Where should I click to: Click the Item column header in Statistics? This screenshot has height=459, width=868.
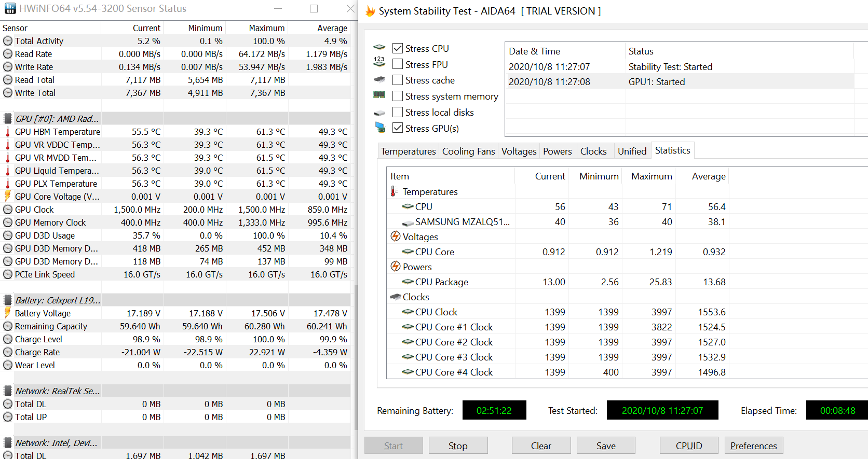(x=451, y=176)
